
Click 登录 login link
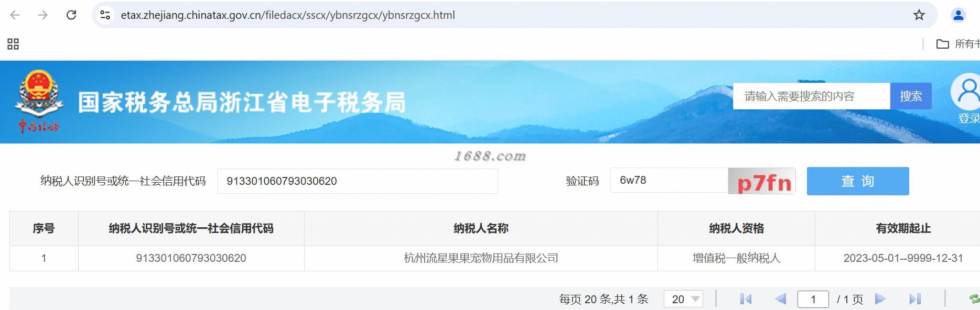point(969,119)
